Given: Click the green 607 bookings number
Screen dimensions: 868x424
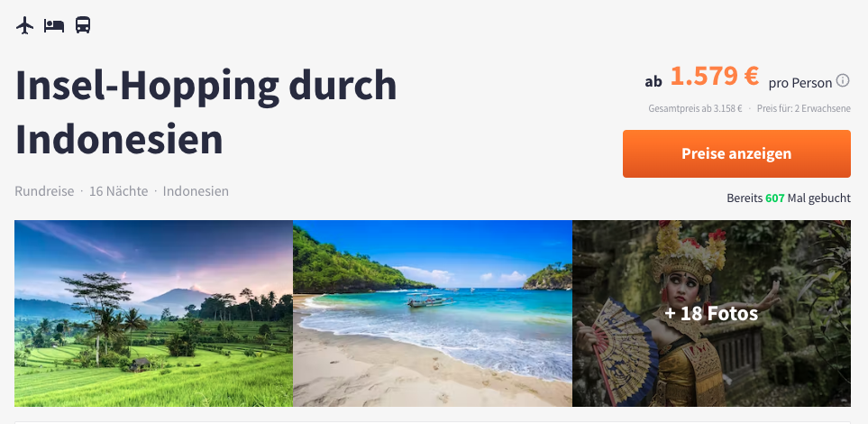Looking at the screenshot, I should (x=775, y=198).
